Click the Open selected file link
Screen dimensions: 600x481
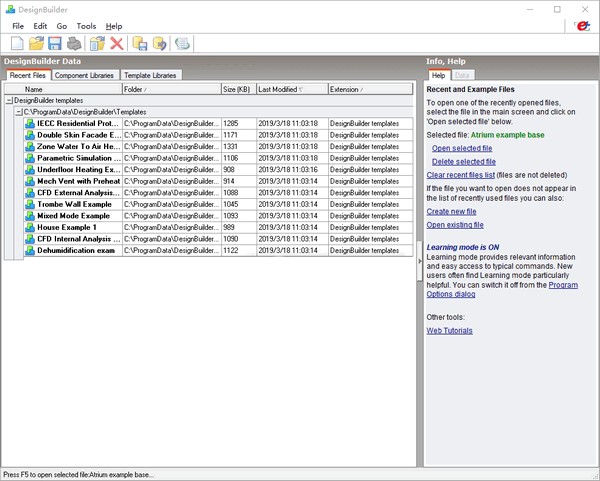(461, 147)
